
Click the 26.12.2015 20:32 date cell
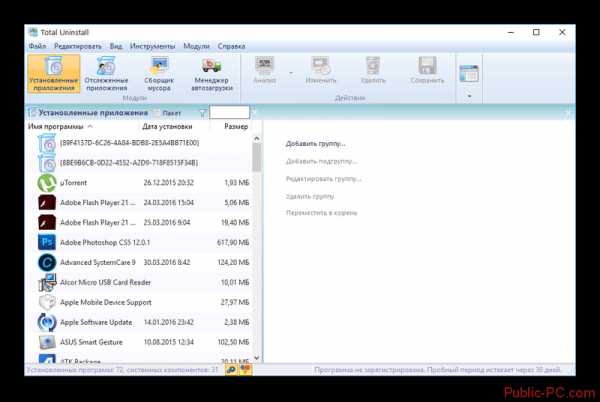coord(168,183)
